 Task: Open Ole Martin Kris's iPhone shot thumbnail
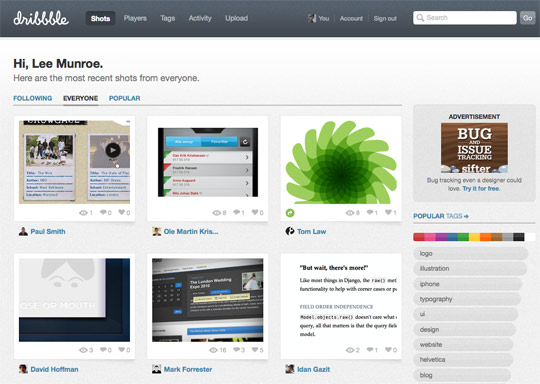click(208, 162)
